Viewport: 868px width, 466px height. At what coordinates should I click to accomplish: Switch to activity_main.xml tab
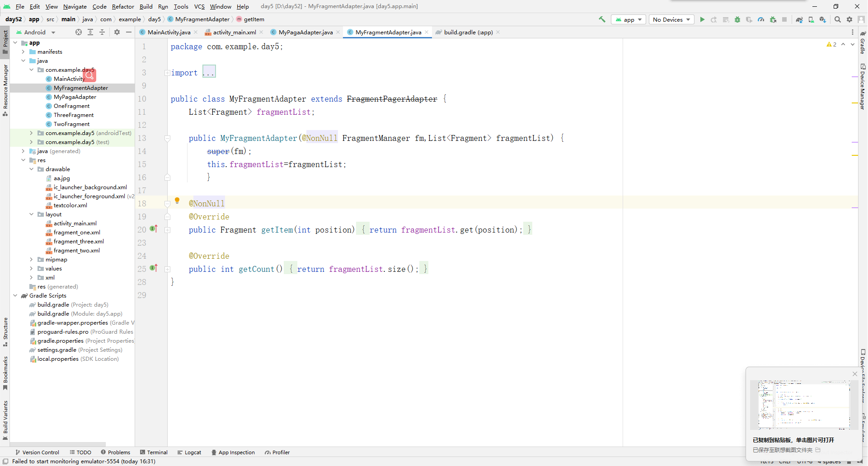tap(234, 32)
